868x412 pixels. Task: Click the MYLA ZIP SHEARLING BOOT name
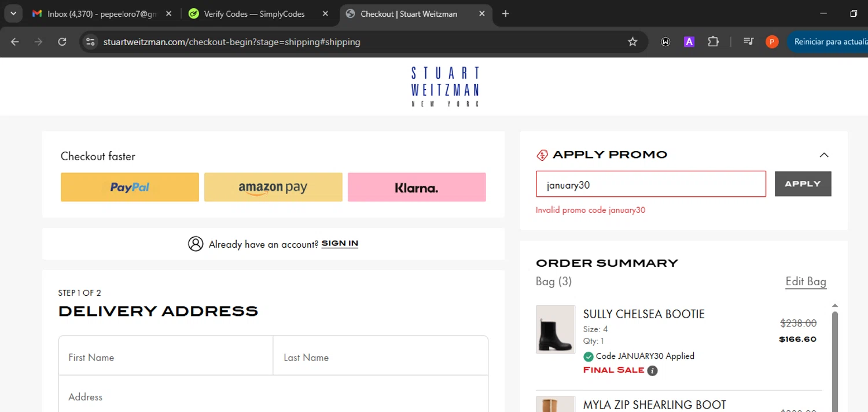(654, 405)
